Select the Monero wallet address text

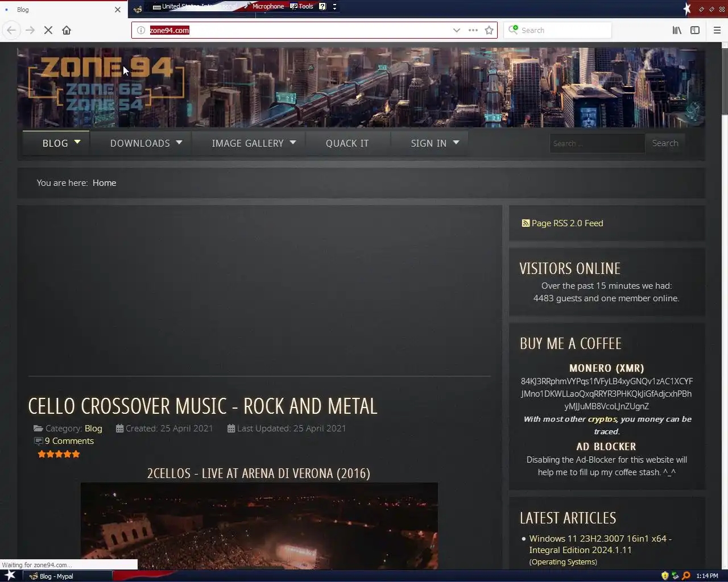[606, 394]
